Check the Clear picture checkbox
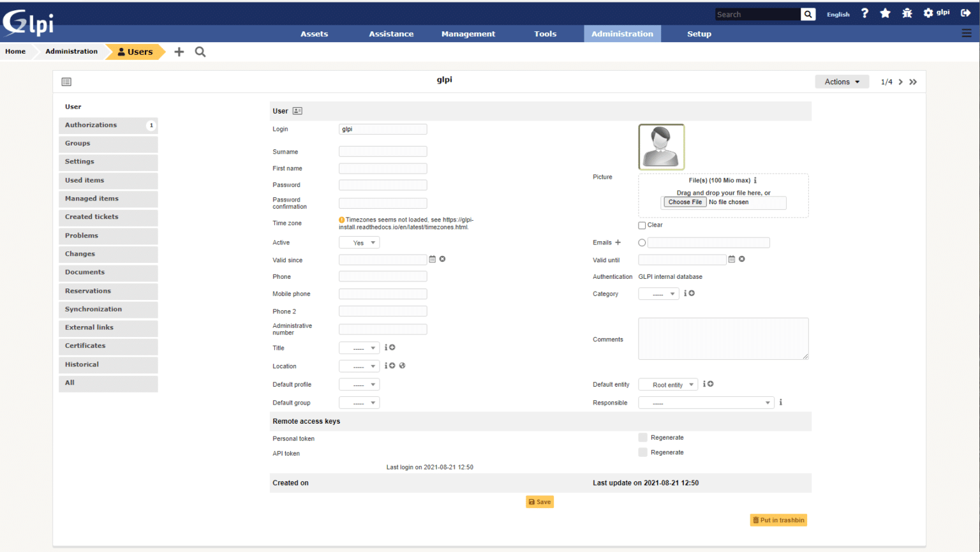 [x=642, y=225]
